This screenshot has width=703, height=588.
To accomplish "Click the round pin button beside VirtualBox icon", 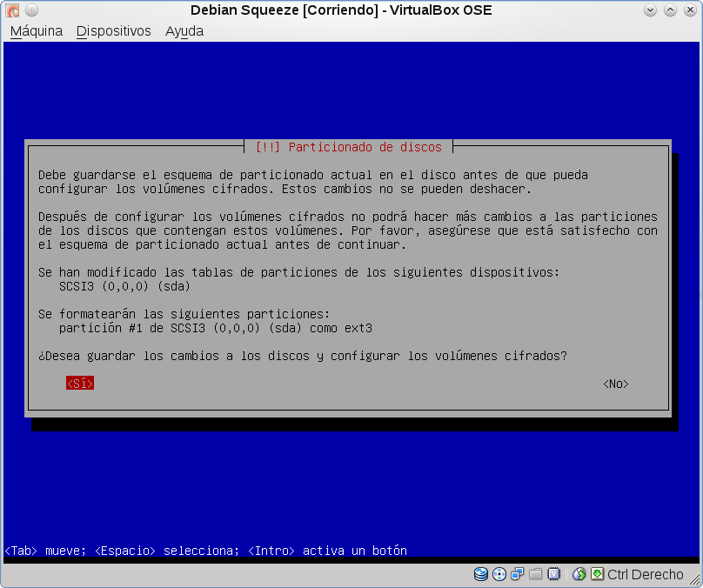I will 31,10.
